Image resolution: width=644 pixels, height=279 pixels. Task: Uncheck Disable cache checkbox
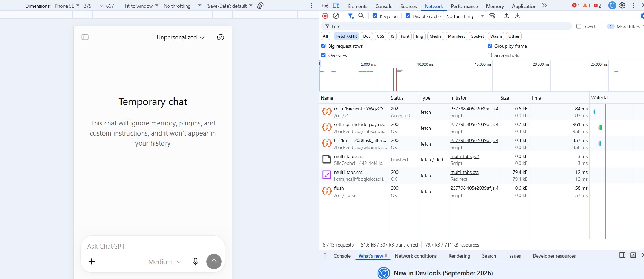(x=408, y=16)
